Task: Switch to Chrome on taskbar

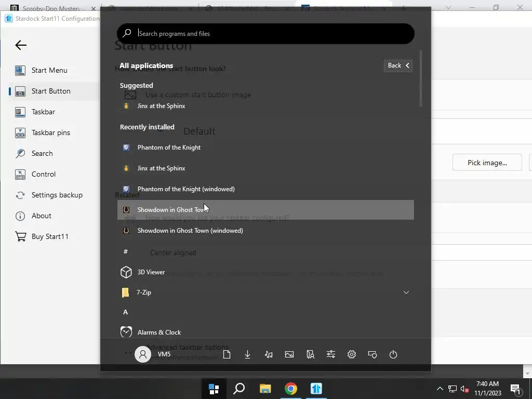Action: tap(291, 389)
